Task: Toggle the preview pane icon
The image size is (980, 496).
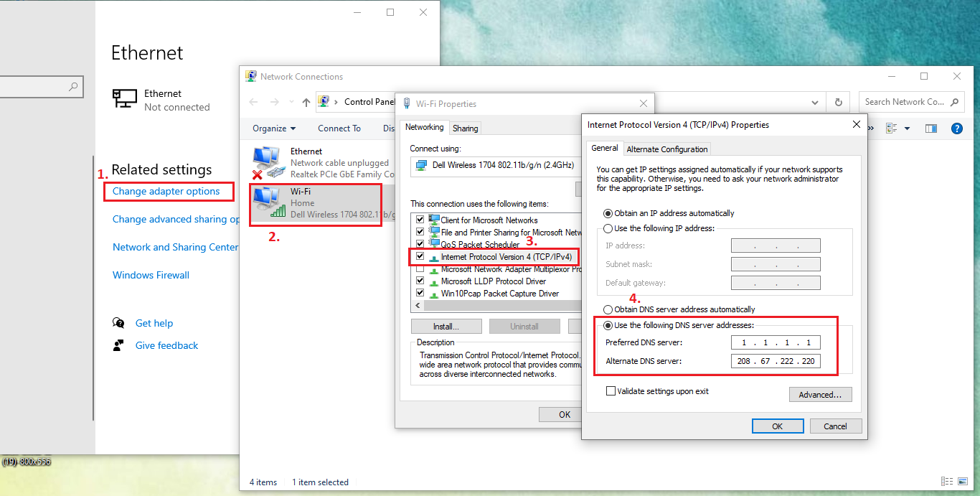Action: [931, 128]
